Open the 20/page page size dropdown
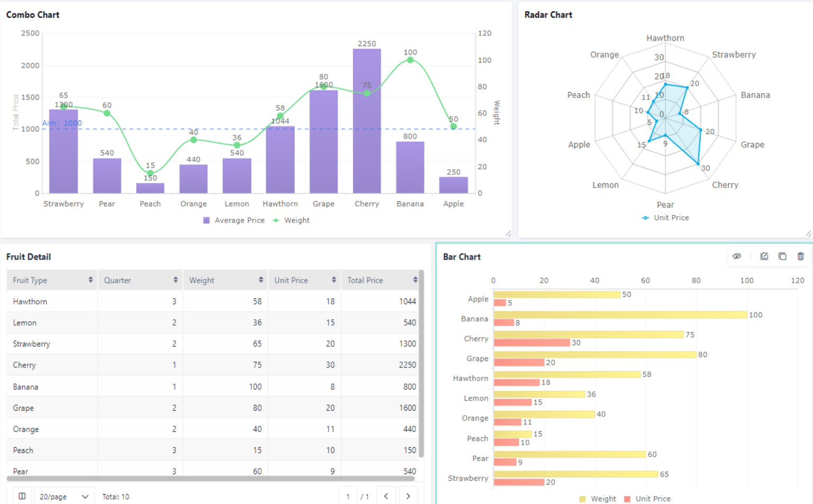 64,497
